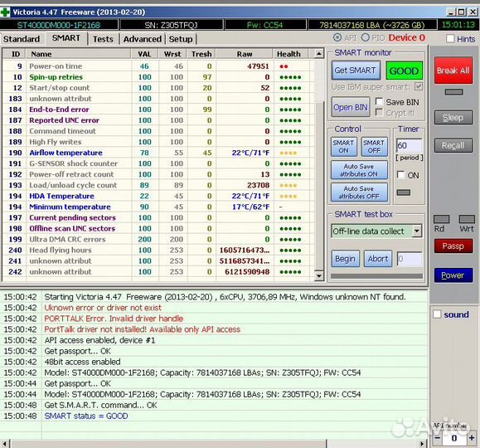Turn on the Timer ON checkbox
The height and width of the screenshot is (448, 480).
coord(400,175)
